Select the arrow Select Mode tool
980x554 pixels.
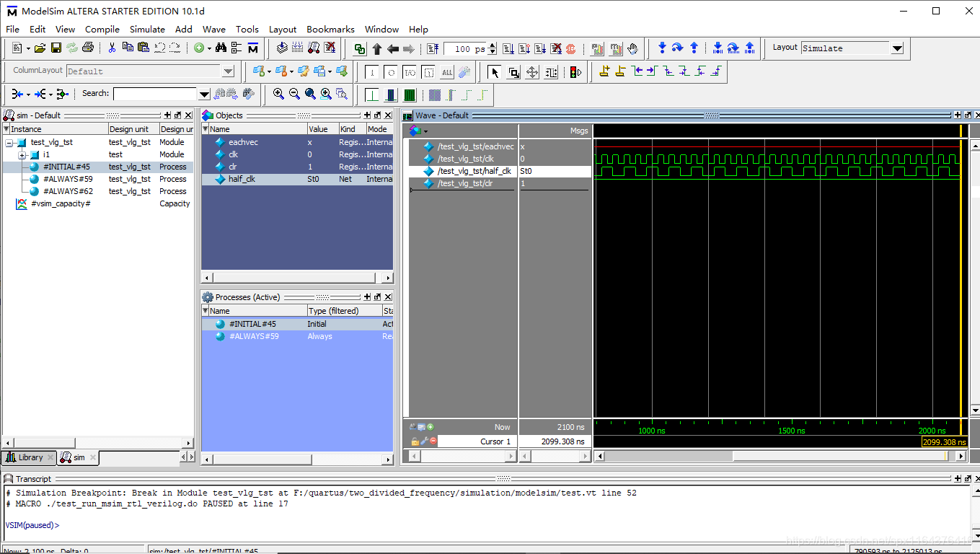pyautogui.click(x=494, y=72)
